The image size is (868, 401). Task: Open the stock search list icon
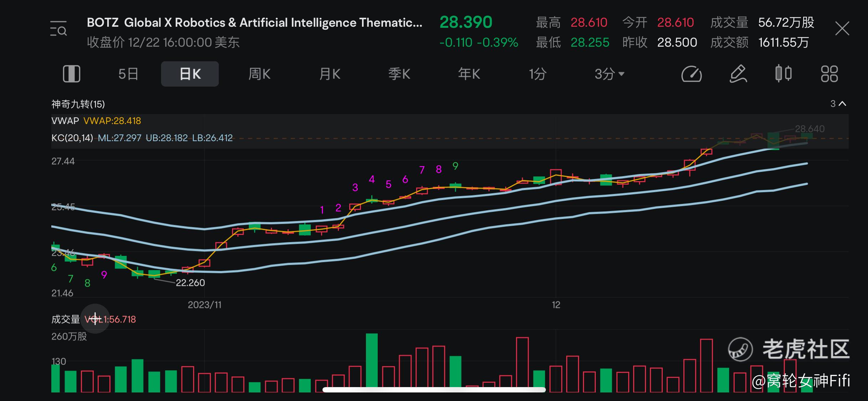coord(58,29)
